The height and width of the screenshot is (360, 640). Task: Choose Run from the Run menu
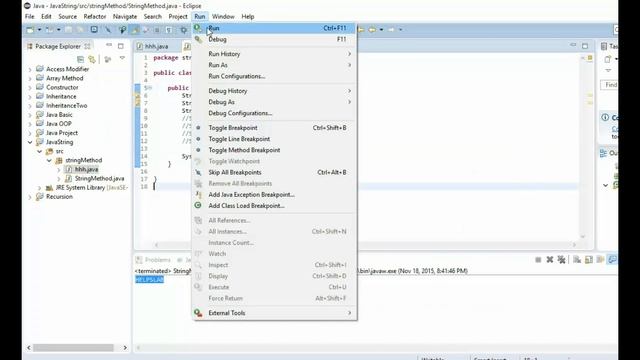(275, 28)
